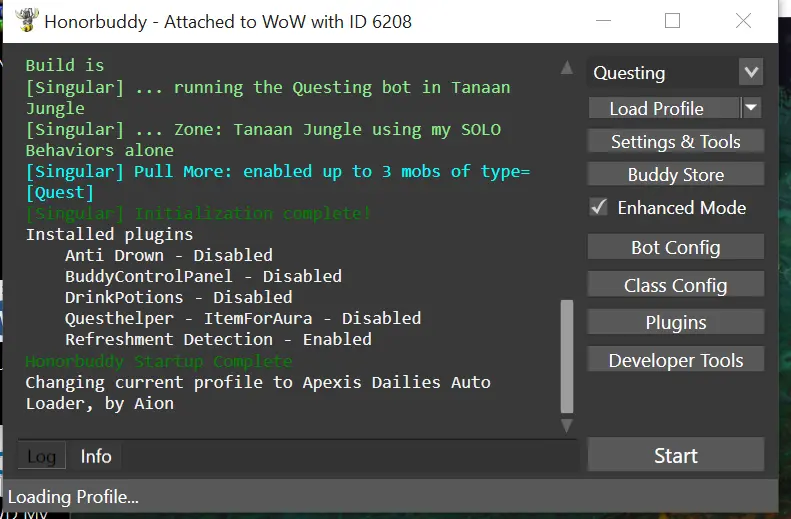Click the log scrollbar up arrow
This screenshot has width=791, height=519.
(x=567, y=67)
